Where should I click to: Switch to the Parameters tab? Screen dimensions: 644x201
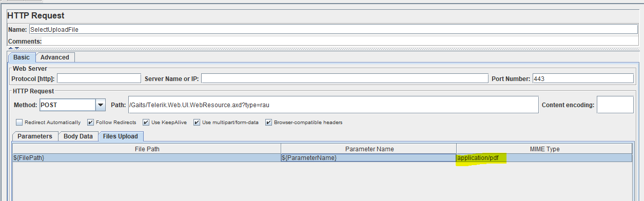pos(35,136)
